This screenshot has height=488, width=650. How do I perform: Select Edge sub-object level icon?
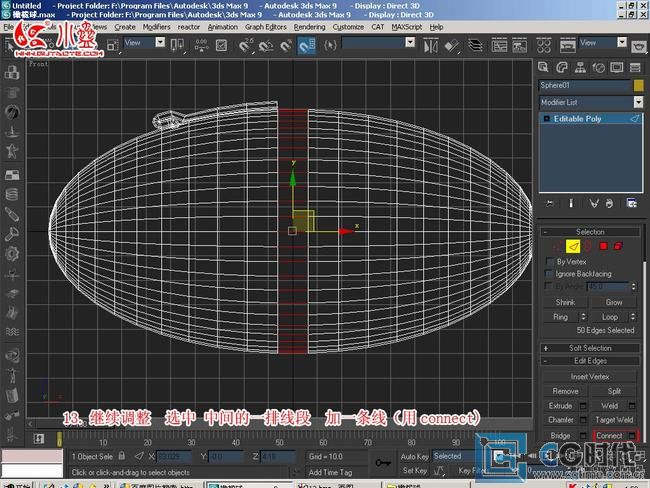coord(573,246)
